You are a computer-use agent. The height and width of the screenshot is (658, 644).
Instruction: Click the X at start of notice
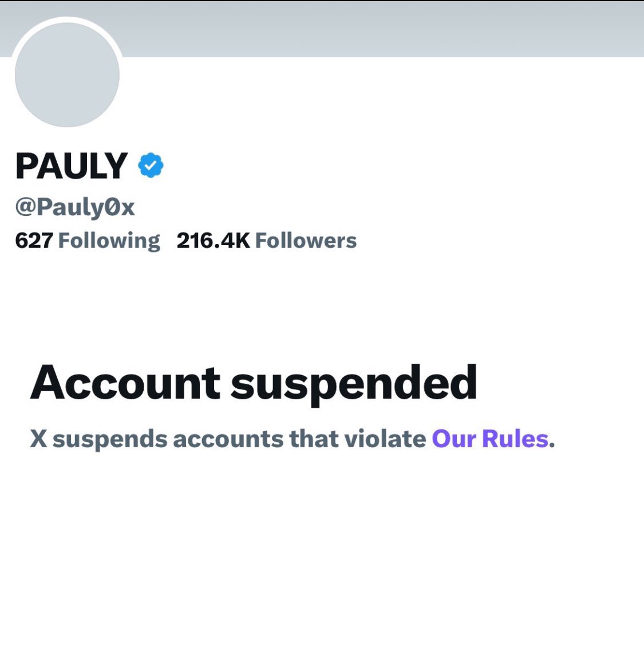tap(38, 439)
